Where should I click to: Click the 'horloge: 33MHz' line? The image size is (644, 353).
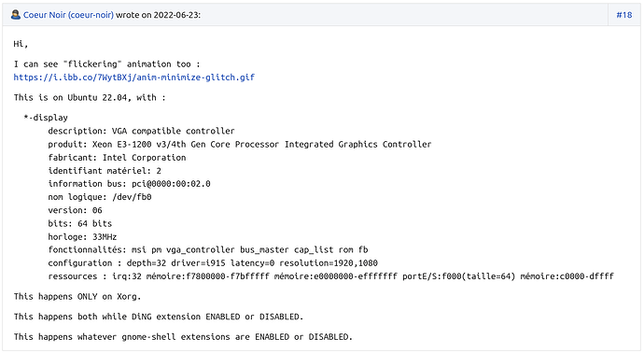tap(82, 236)
